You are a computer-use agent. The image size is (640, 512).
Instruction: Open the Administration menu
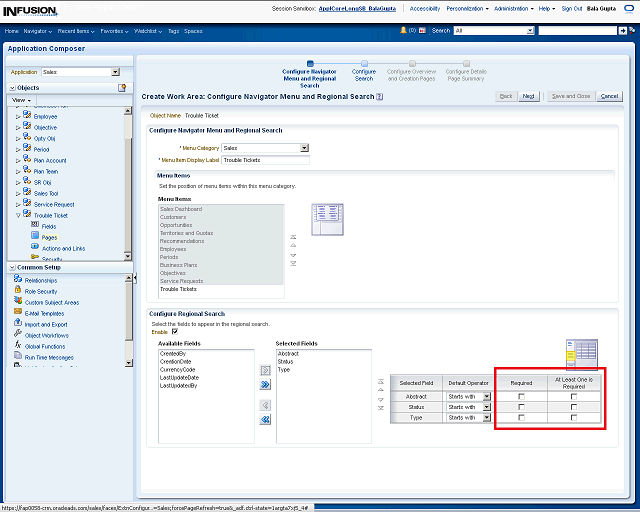click(513, 8)
